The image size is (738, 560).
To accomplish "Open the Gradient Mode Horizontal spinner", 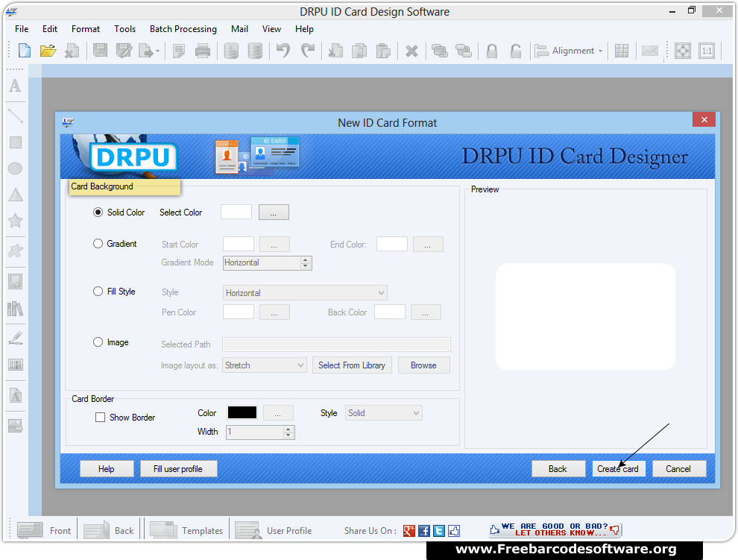I will (267, 262).
